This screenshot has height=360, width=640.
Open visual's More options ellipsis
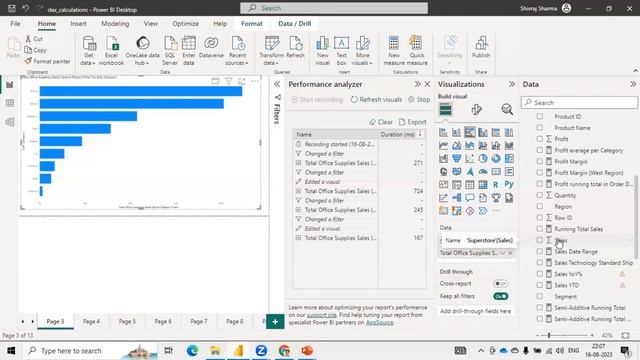[x=255, y=81]
